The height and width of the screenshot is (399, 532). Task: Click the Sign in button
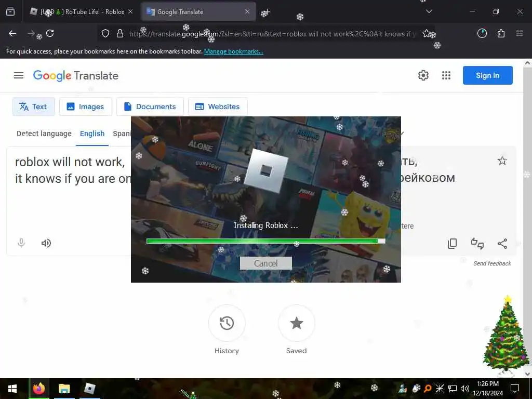tap(487, 75)
